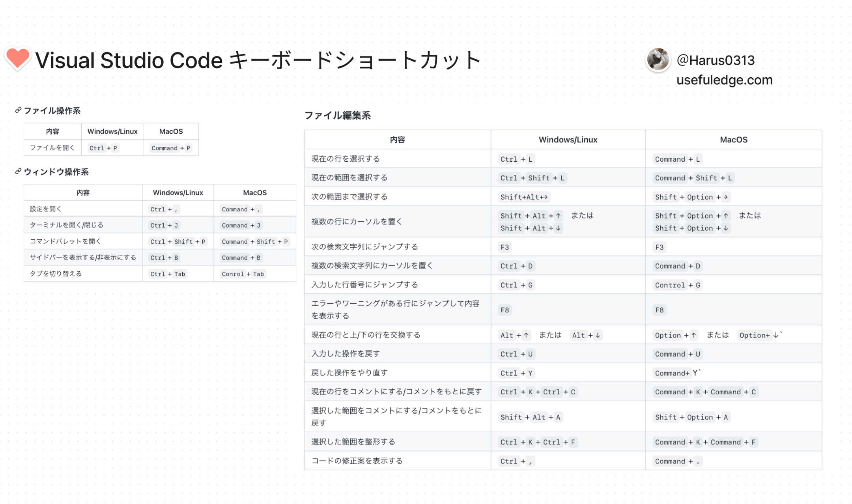
Task: Visit the usefuledge.com link
Action: [x=724, y=80]
